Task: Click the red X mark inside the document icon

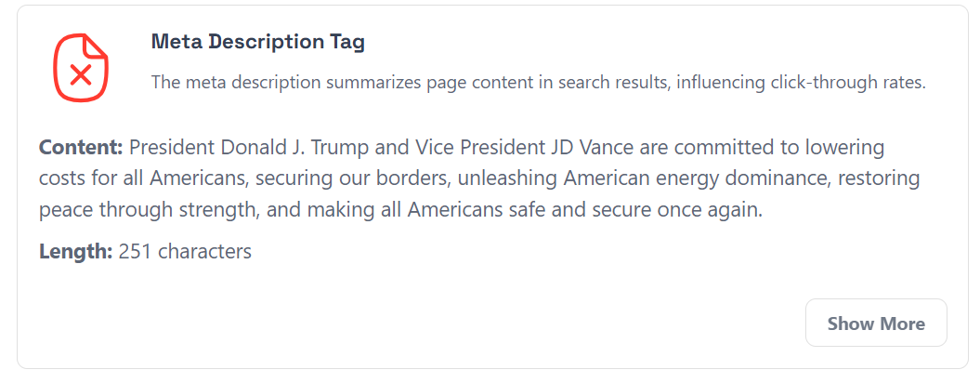Action: point(81,75)
